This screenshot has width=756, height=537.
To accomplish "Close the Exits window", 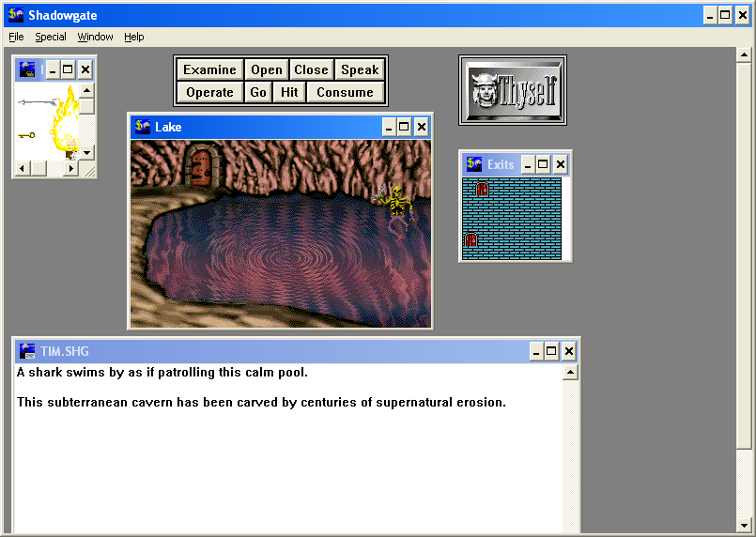I will coord(561,165).
